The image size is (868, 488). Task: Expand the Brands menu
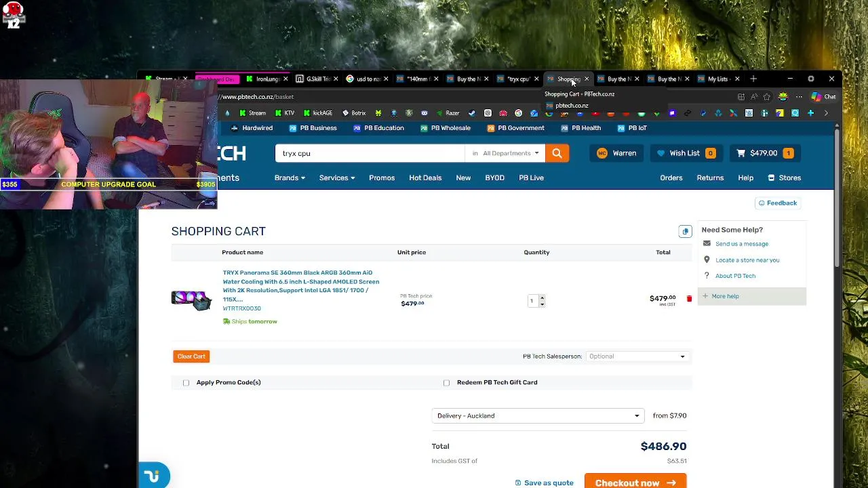point(290,178)
